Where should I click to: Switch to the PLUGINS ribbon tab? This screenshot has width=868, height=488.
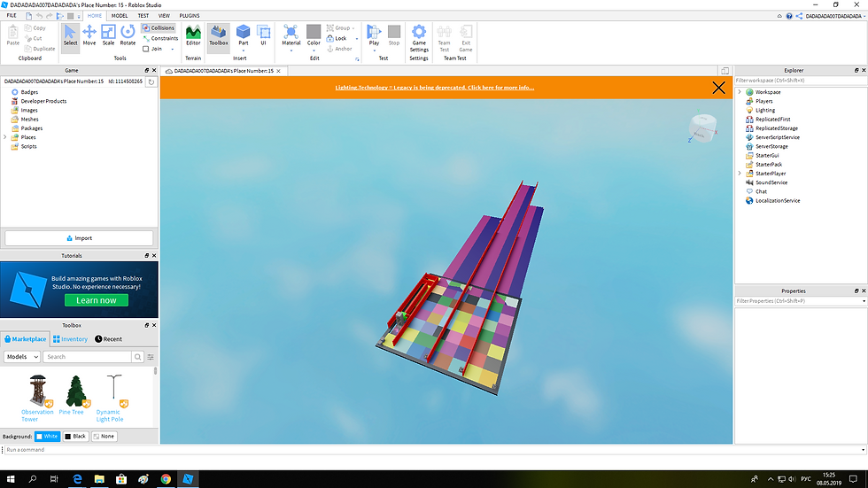190,15
